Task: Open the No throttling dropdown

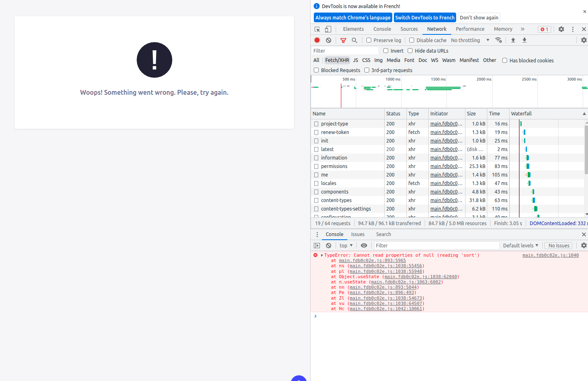Action: 470,40
